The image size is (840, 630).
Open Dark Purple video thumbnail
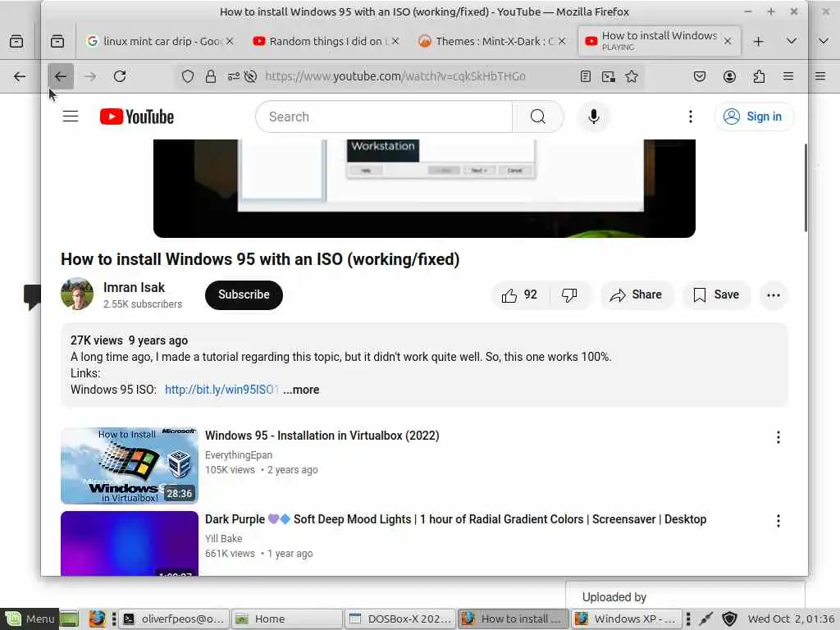point(130,543)
